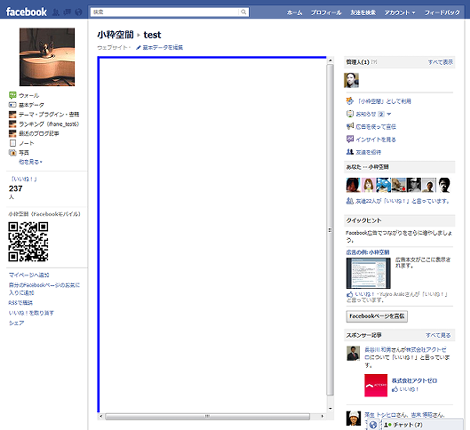The image size is (470, 430).
Task: Click the 「小粋空間」として利用 icon
Action: tap(350, 101)
